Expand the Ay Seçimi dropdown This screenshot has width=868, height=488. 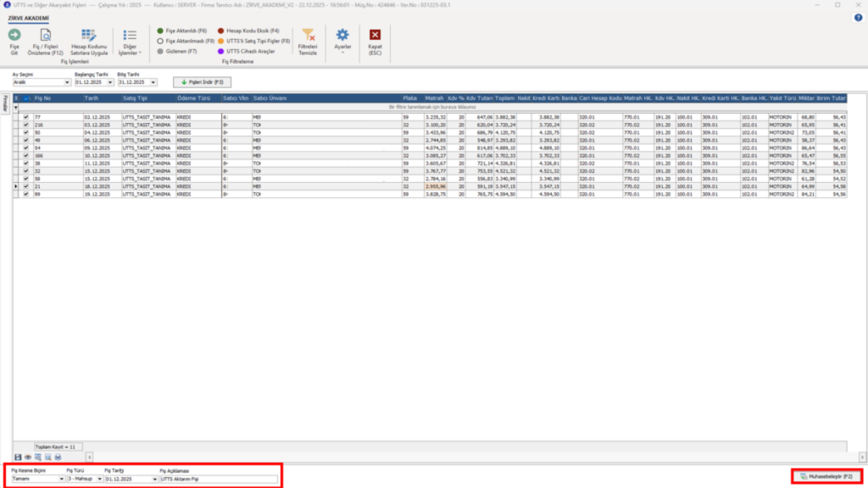pyautogui.click(x=67, y=82)
